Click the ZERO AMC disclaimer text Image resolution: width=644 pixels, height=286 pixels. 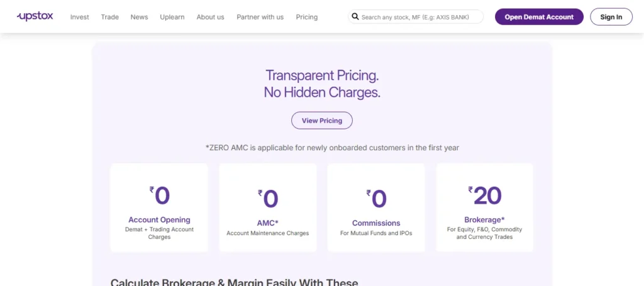(332, 148)
